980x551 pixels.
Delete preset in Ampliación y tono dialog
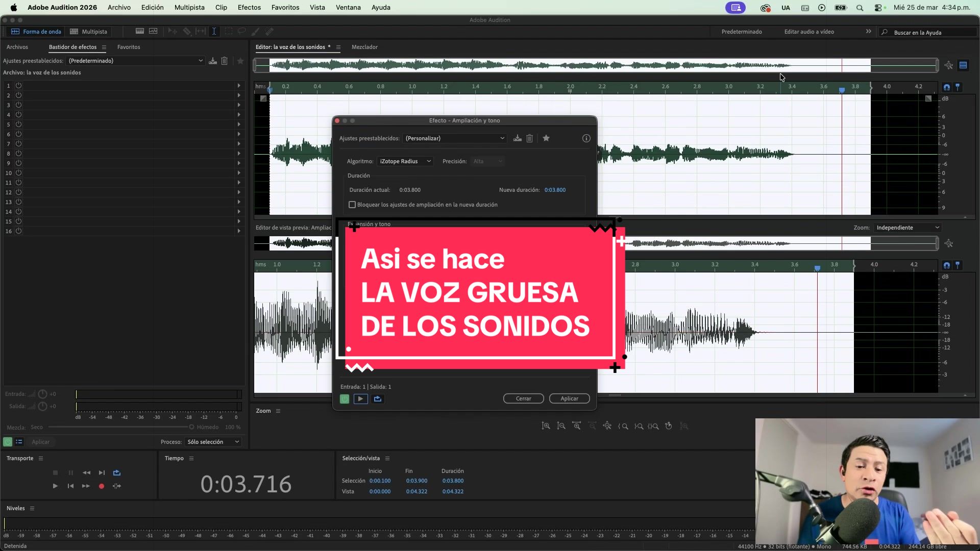pyautogui.click(x=530, y=138)
